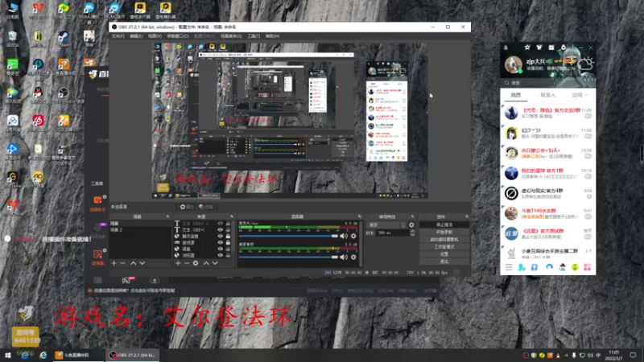Select the 游戏源 source row
Screen dimensions: 644x362
203,243
